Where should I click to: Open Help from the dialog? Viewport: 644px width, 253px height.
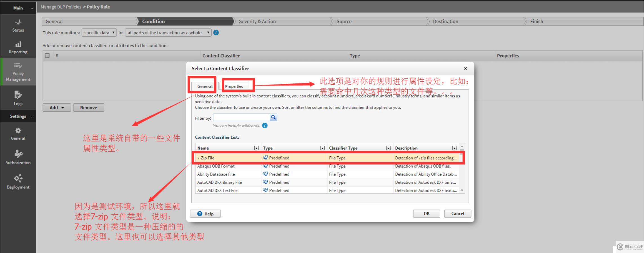(205, 214)
